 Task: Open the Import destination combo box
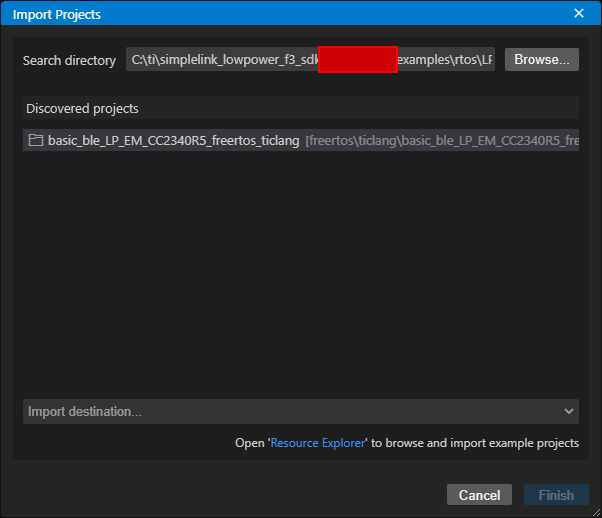[x=290, y=411]
